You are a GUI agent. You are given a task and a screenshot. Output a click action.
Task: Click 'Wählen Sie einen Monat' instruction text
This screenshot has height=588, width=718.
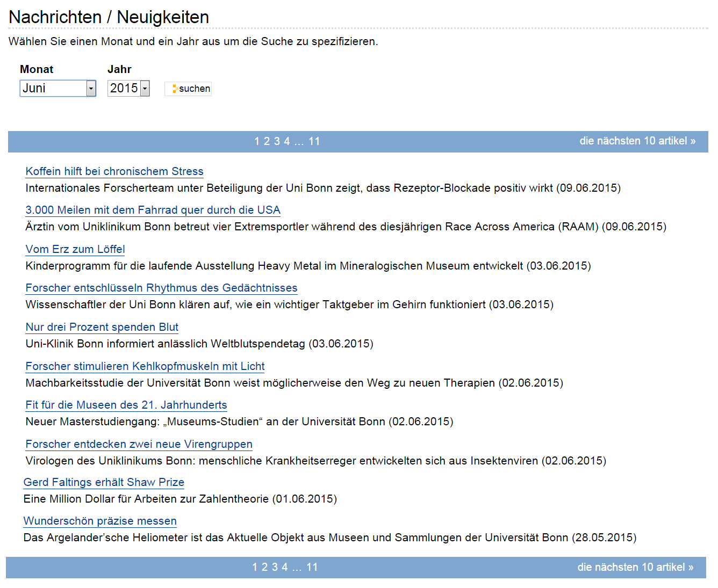193,41
